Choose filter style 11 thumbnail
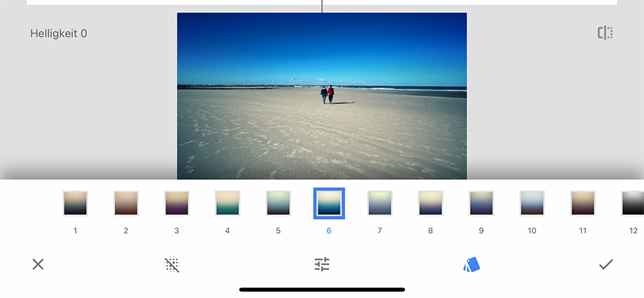The height and width of the screenshot is (298, 644). pos(583,203)
